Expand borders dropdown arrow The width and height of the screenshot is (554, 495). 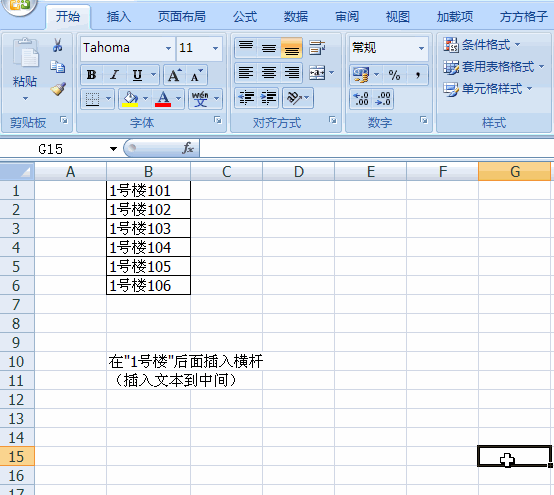pyautogui.click(x=108, y=99)
